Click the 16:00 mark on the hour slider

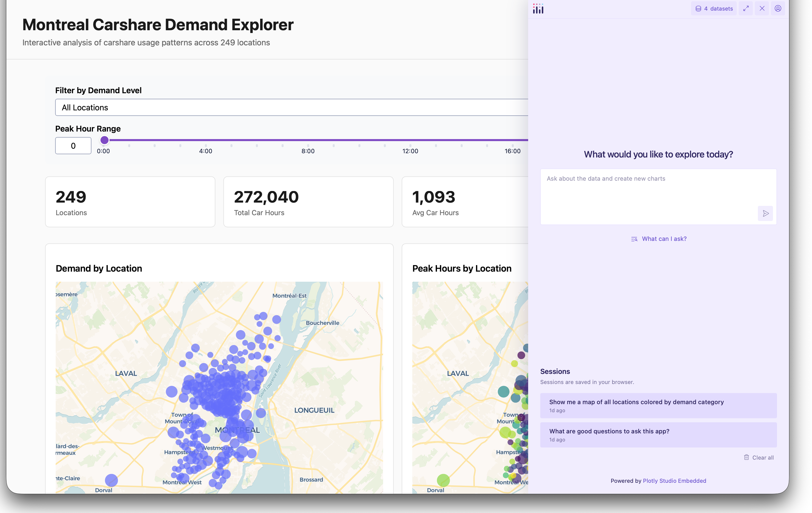[x=513, y=151]
